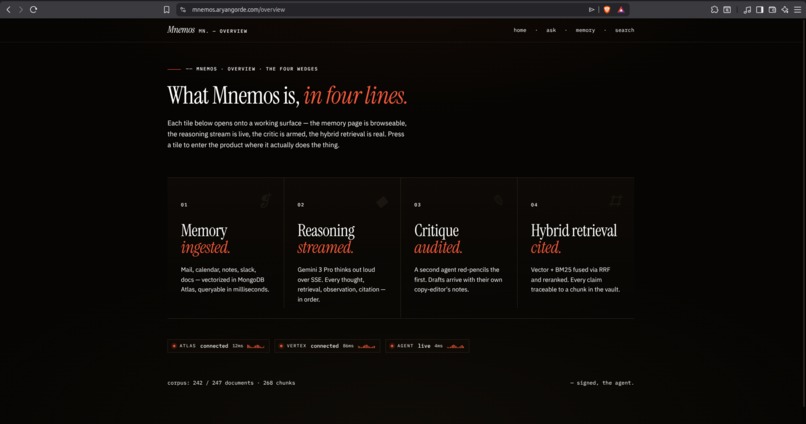Screen dimensions: 806x424
Task: Click tile number "03" label
Action: pos(417,205)
